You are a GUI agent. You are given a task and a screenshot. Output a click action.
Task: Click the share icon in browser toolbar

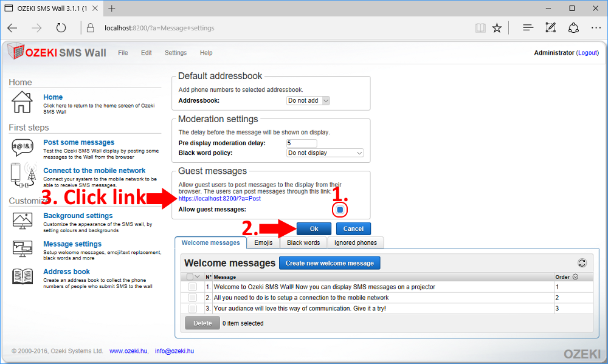(x=573, y=28)
